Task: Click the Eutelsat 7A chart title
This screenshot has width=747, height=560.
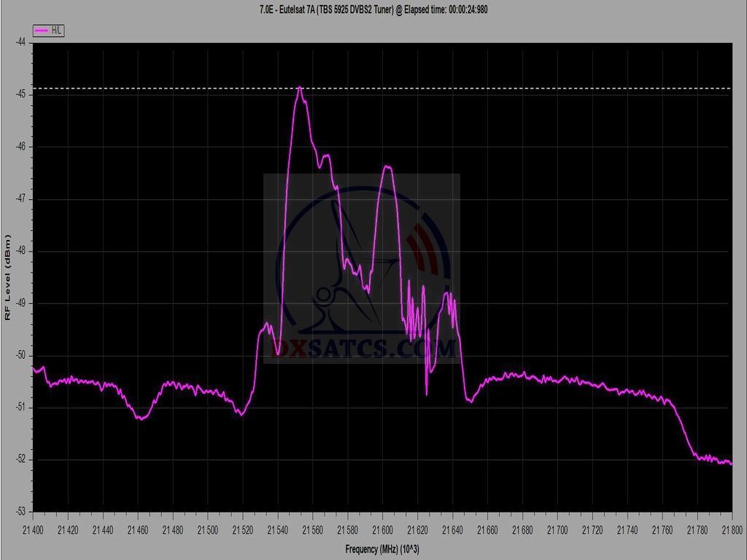Action: click(373, 9)
